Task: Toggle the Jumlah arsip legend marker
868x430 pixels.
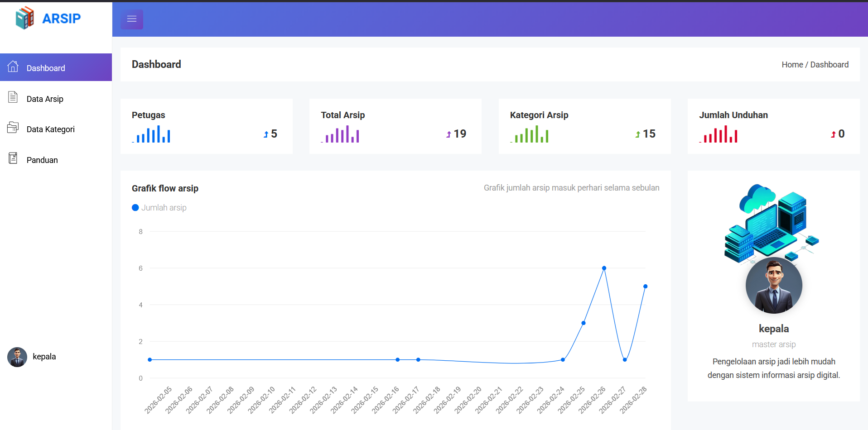Action: [135, 208]
